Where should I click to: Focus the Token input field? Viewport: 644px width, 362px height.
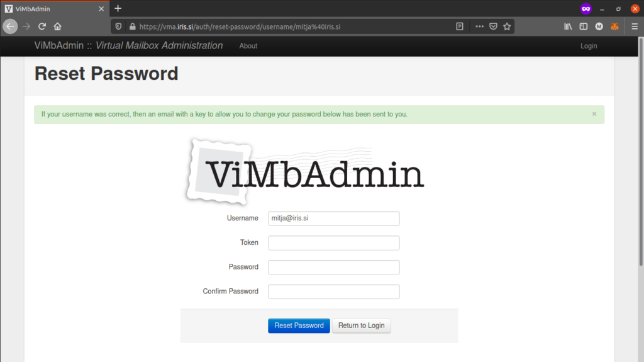coord(333,243)
